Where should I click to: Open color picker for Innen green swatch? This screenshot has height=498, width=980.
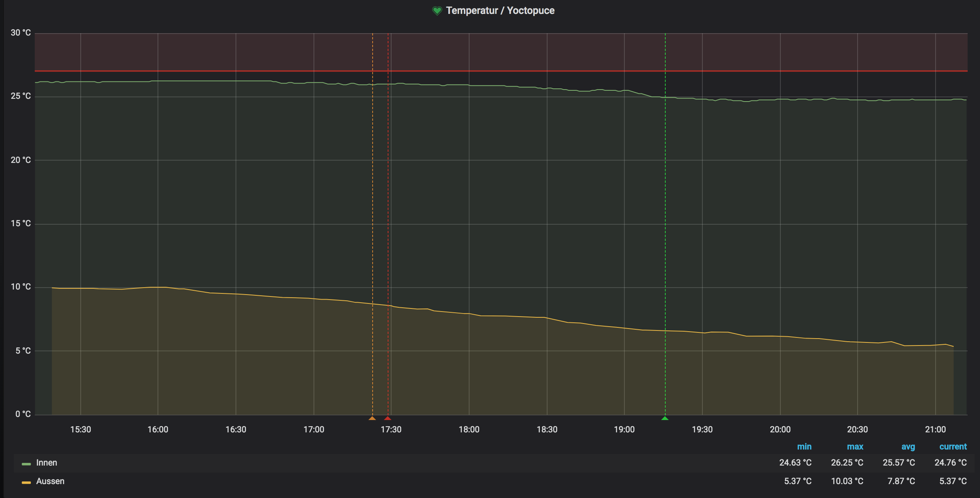[26, 464]
